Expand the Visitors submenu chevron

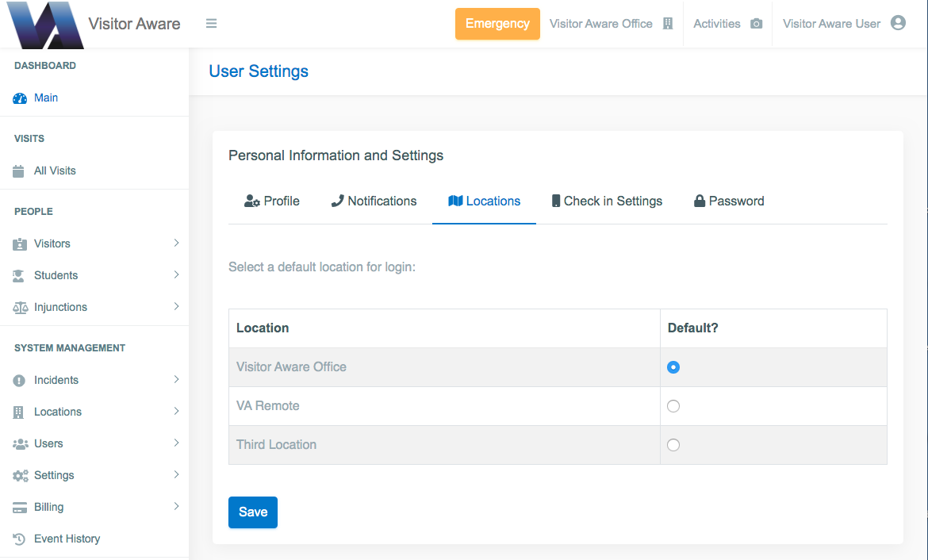pyautogui.click(x=176, y=243)
